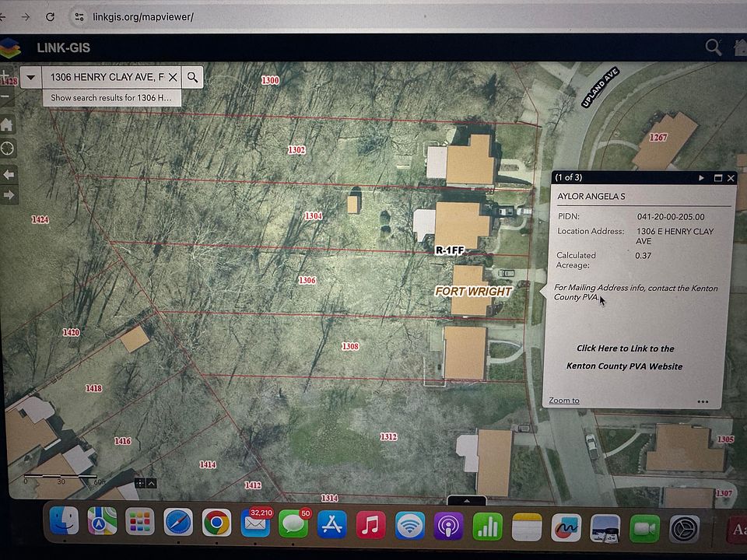747x560 pixels.
Task: Expand the bottom attribute table arrow
Action: pos(467,501)
